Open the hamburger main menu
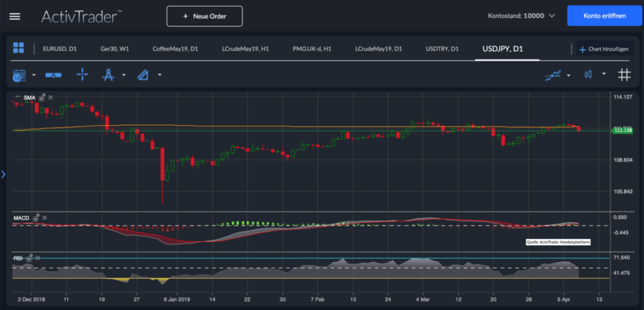The width and height of the screenshot is (644, 310). [x=15, y=17]
